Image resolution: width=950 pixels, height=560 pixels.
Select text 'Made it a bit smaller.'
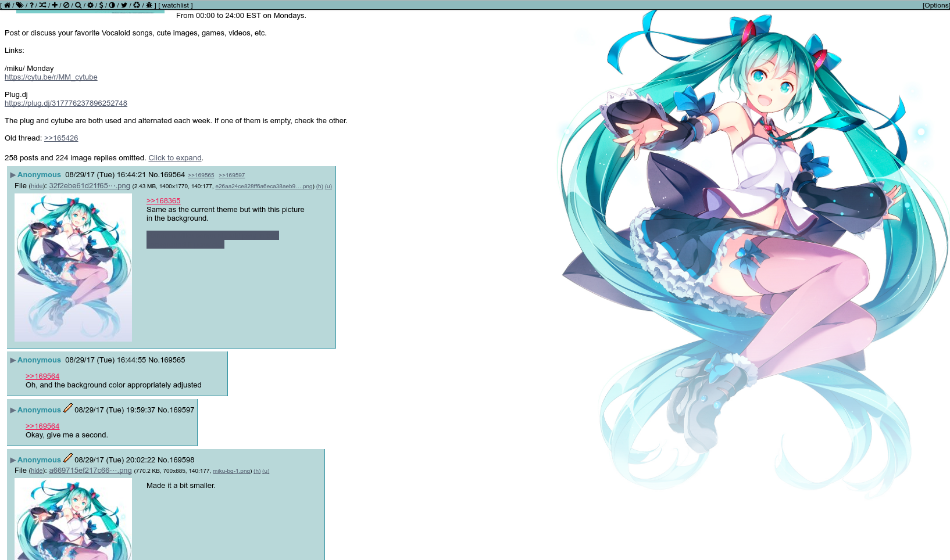181,486
